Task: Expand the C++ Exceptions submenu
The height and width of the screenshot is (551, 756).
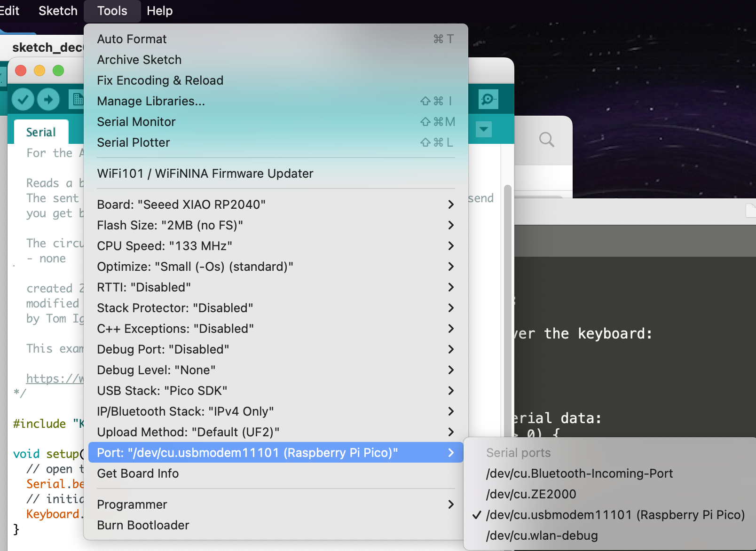Action: [276, 329]
